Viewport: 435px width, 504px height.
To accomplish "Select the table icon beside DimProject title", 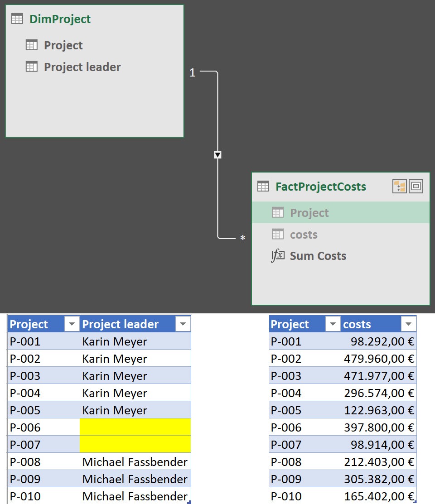I will (x=16, y=19).
